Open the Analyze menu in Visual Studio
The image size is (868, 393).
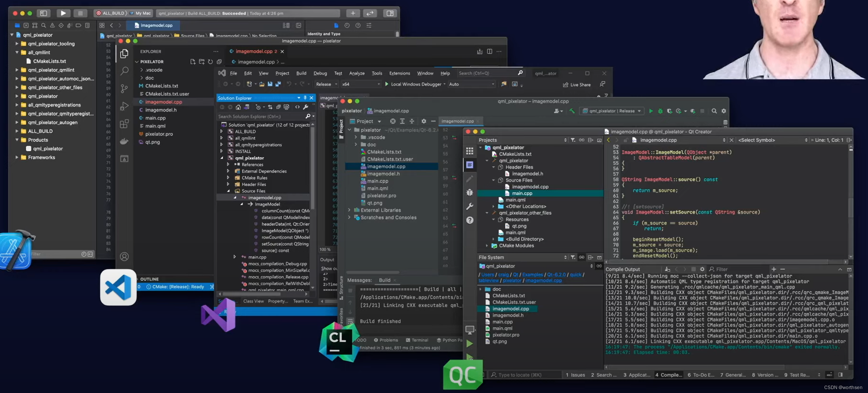[x=357, y=73]
